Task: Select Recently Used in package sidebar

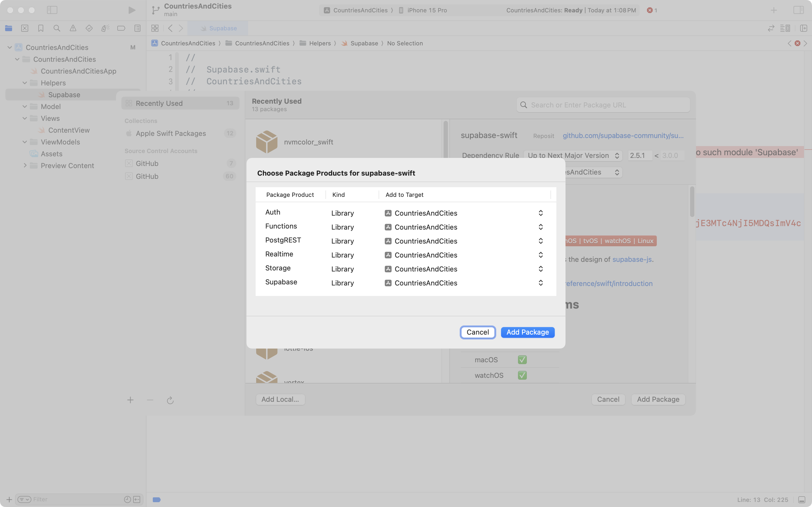Action: coord(159,103)
